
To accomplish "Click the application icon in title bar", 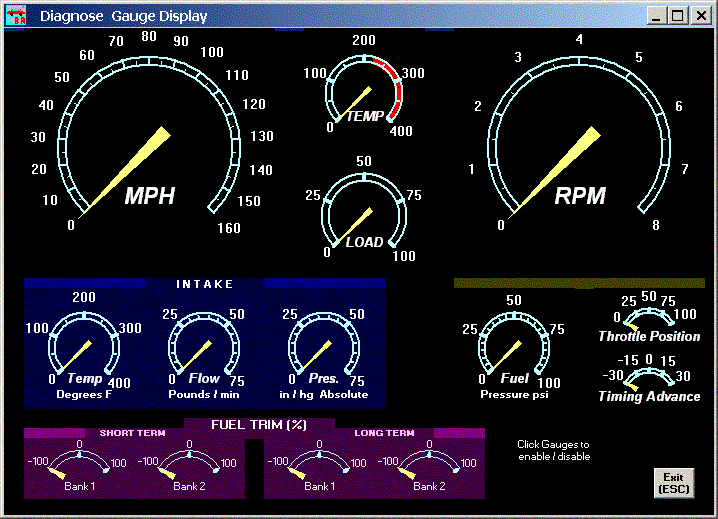I will click(x=18, y=16).
